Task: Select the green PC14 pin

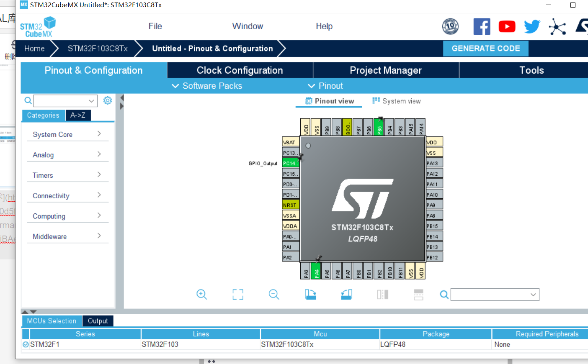Action: point(291,163)
